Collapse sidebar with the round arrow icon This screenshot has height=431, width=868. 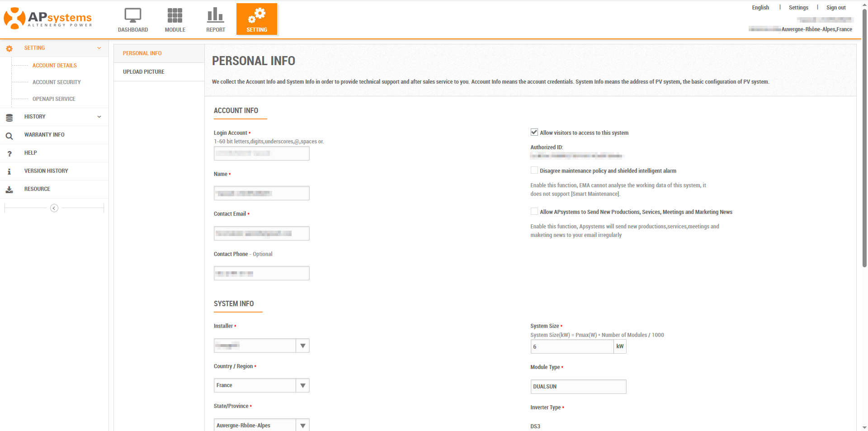tap(54, 208)
